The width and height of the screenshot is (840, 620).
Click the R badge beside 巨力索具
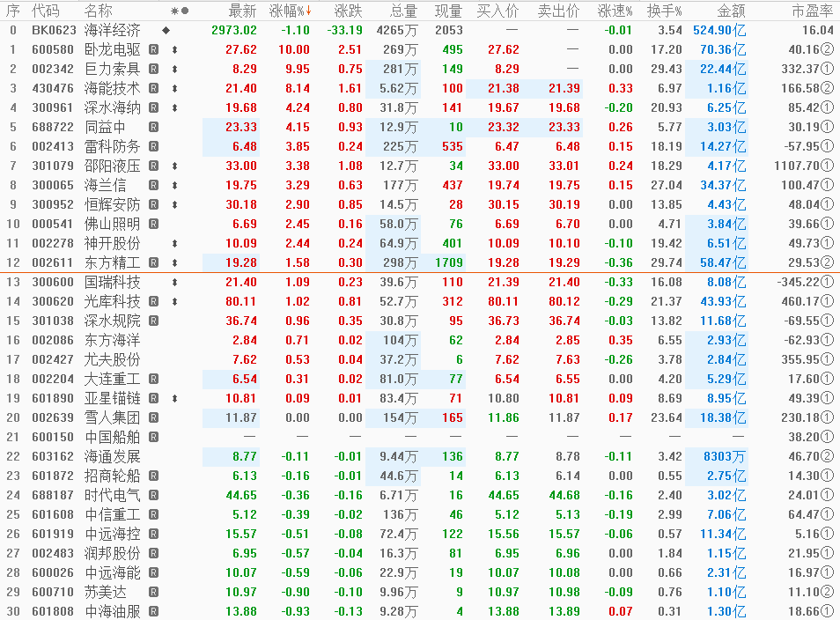154,69
